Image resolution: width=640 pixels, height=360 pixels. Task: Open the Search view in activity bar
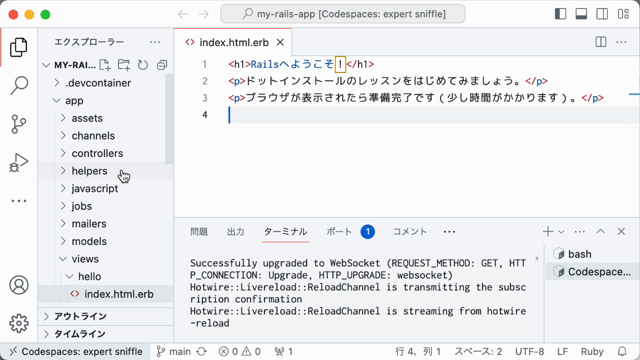[x=19, y=85]
